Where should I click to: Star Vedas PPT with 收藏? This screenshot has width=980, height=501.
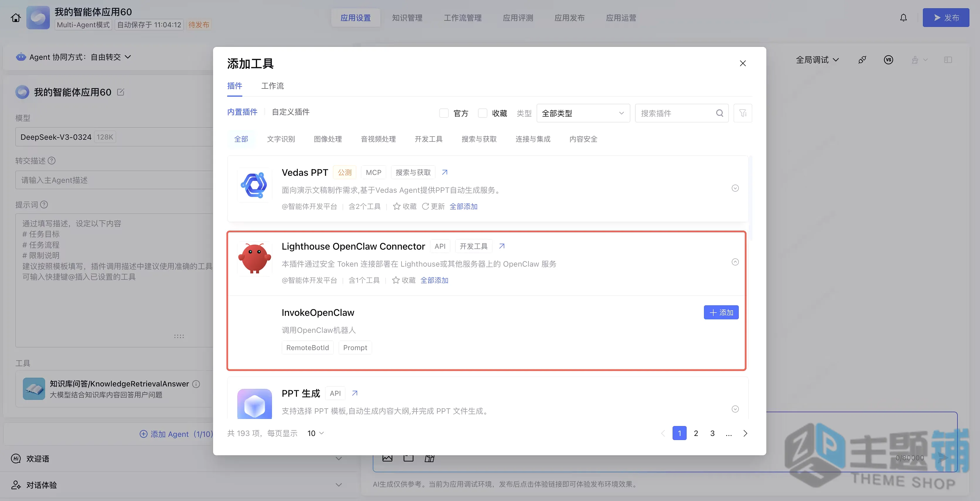(x=405, y=206)
